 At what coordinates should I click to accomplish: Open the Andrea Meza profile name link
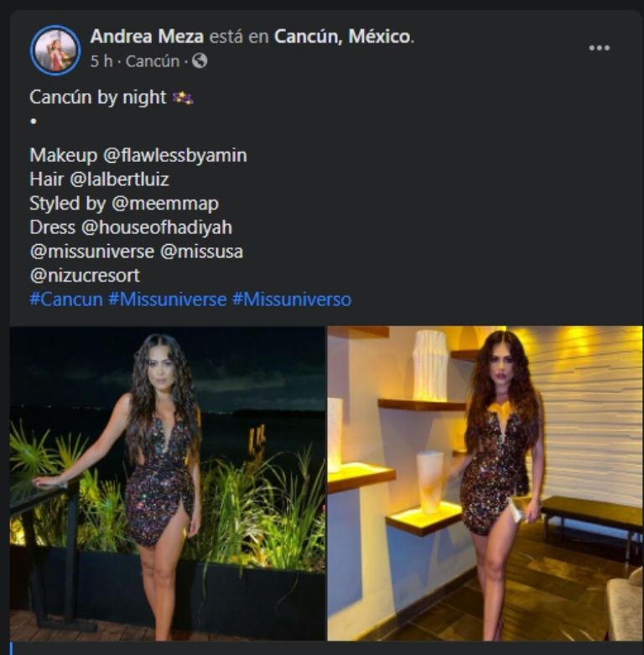pyautogui.click(x=147, y=36)
